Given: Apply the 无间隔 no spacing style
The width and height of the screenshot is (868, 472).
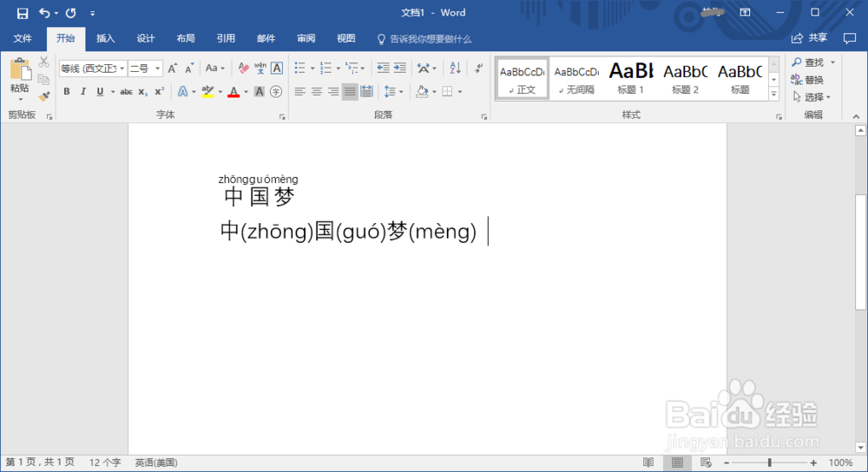Looking at the screenshot, I should [576, 78].
